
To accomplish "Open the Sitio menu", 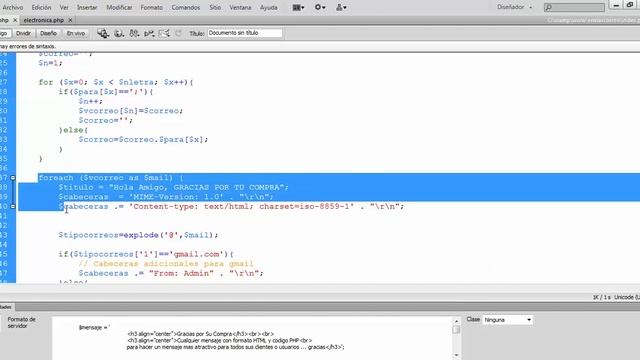I will click(215, 7).
